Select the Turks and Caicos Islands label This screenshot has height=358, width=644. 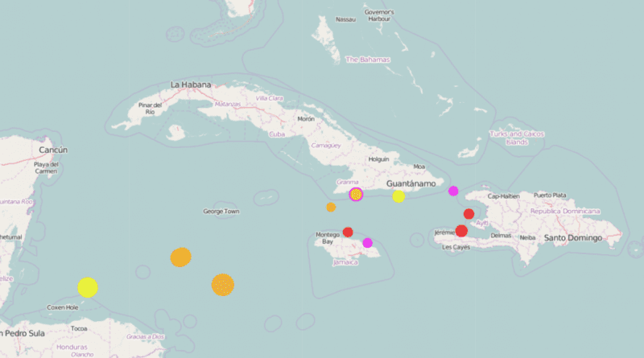(x=515, y=138)
